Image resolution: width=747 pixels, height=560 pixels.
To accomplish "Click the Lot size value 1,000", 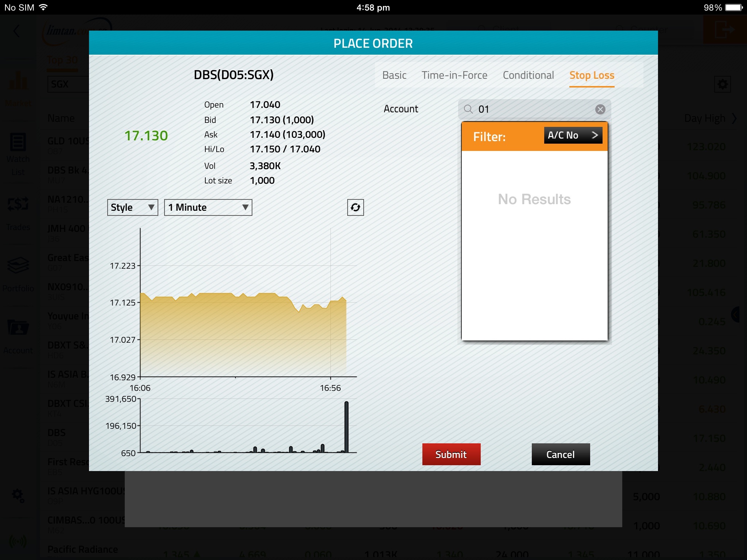I will tap(262, 180).
